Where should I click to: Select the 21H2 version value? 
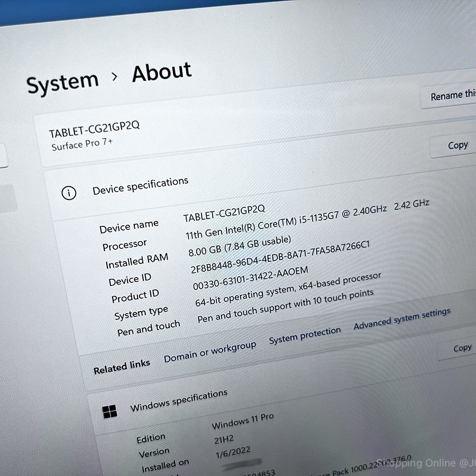[224, 440]
